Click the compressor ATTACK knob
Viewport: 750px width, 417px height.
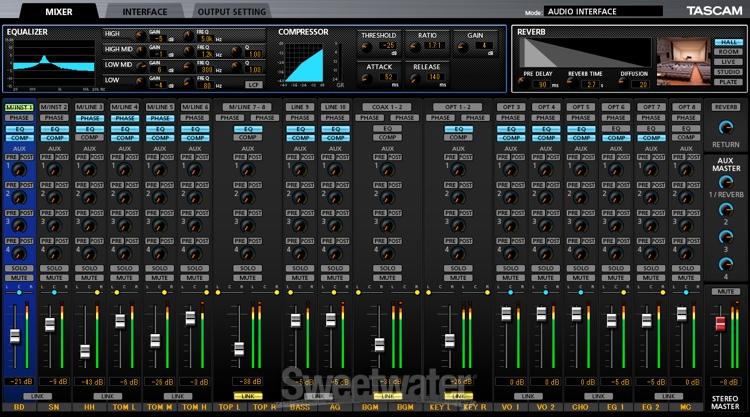[366, 78]
